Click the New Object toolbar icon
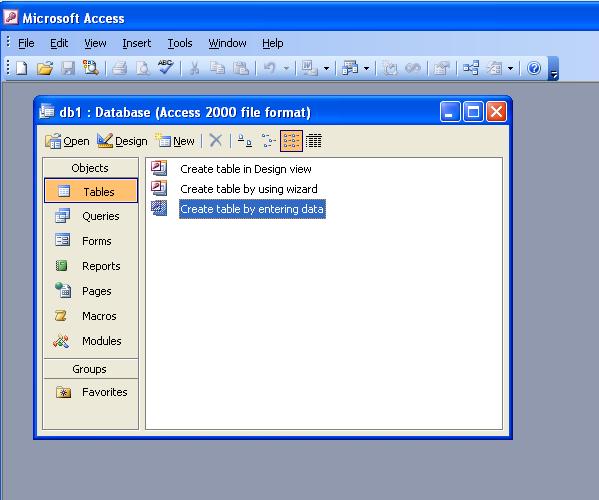Screen dimensions: 599x500 tap(494, 68)
